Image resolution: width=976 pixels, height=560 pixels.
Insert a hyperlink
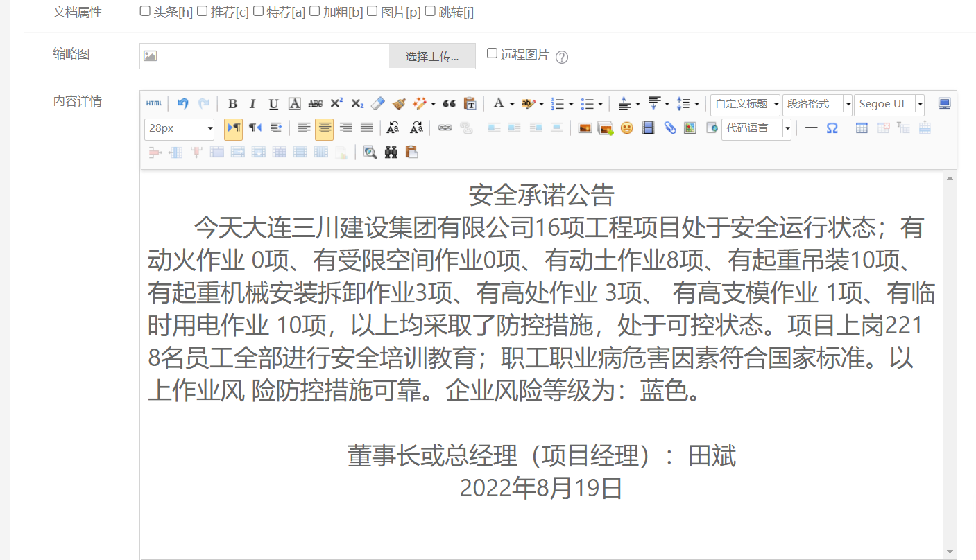coord(445,128)
